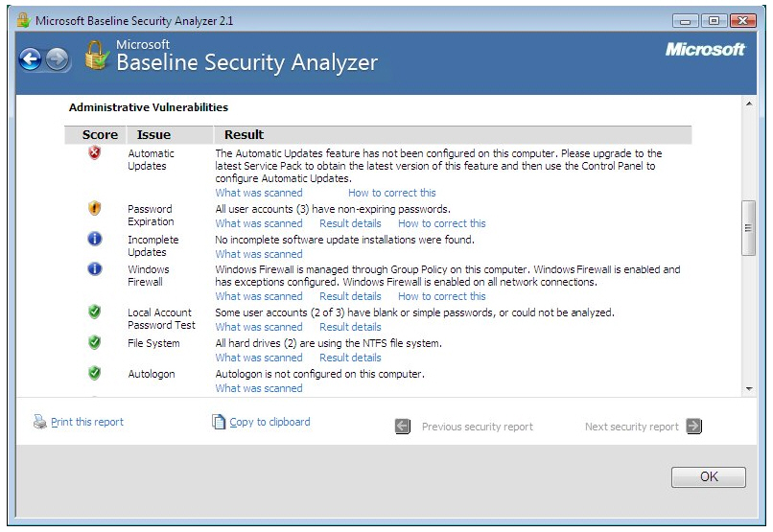Click the Result column header
Image resolution: width=773 pixels, height=532 pixels.
(244, 134)
